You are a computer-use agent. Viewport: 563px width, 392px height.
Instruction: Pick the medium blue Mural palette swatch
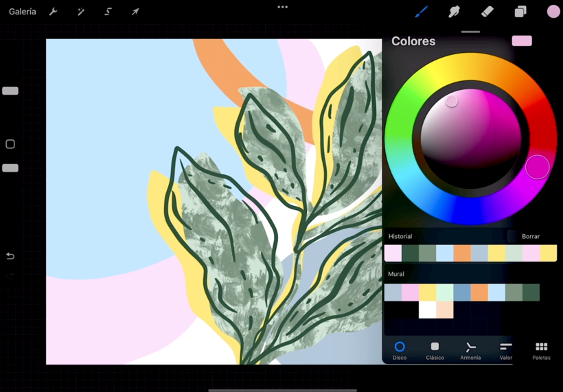pos(462,292)
